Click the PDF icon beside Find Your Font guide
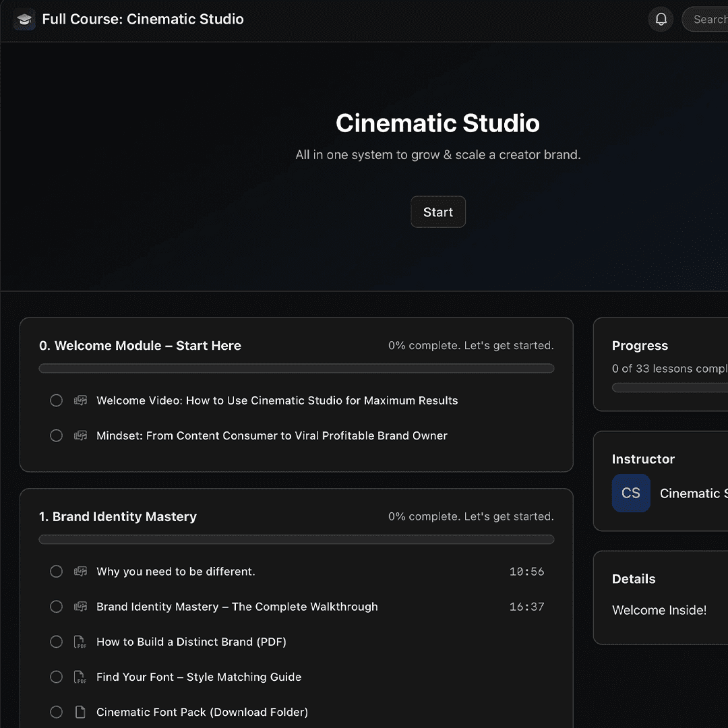The height and width of the screenshot is (728, 728). coord(80,677)
